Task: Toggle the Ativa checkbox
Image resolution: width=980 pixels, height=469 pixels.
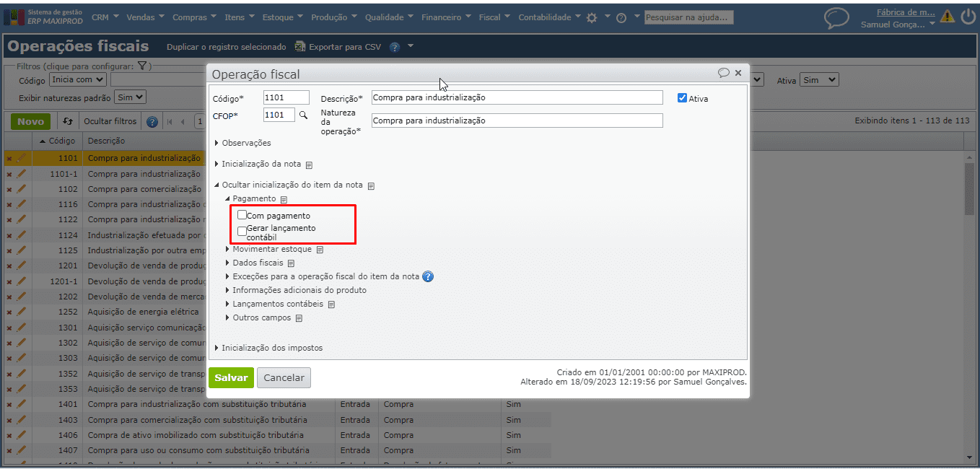Action: tap(682, 98)
